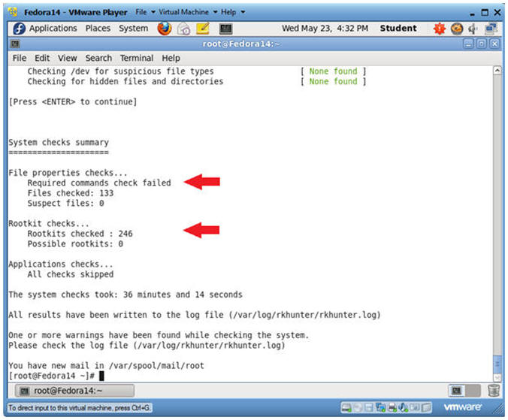Click 'System checks summary' heading

59,143
